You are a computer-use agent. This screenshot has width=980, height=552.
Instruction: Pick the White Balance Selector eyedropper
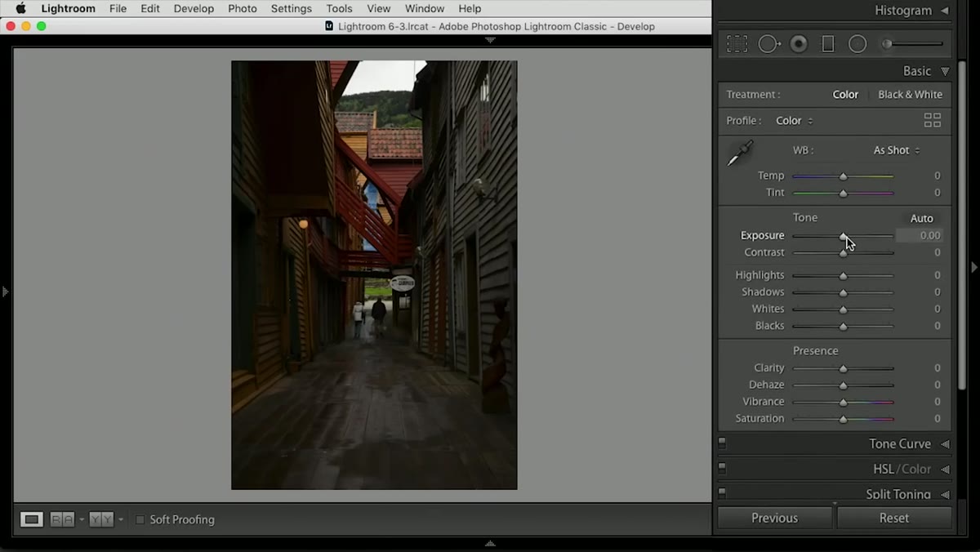coord(741,154)
